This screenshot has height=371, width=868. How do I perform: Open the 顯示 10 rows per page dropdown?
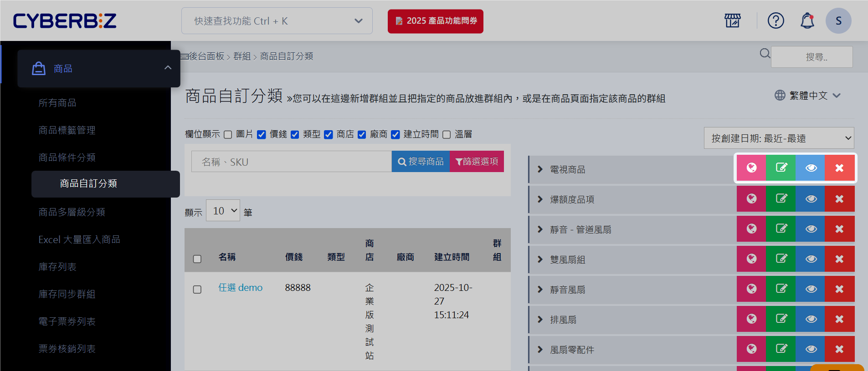(223, 211)
